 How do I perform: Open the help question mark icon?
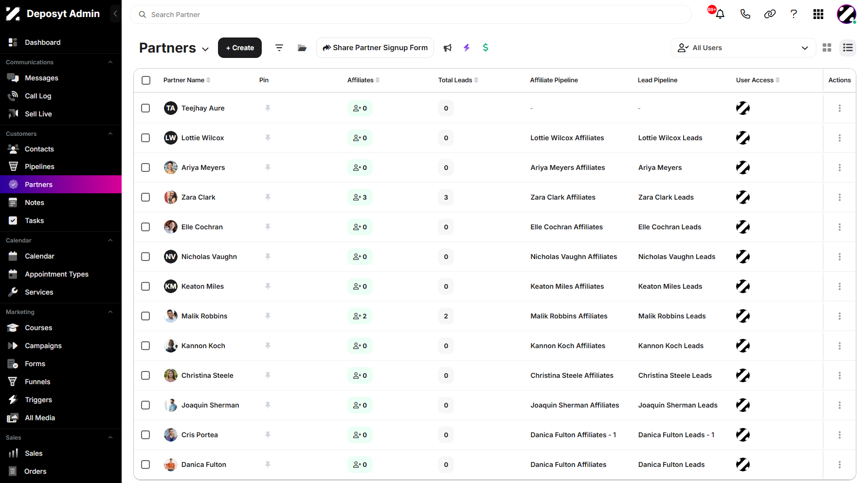click(x=794, y=14)
